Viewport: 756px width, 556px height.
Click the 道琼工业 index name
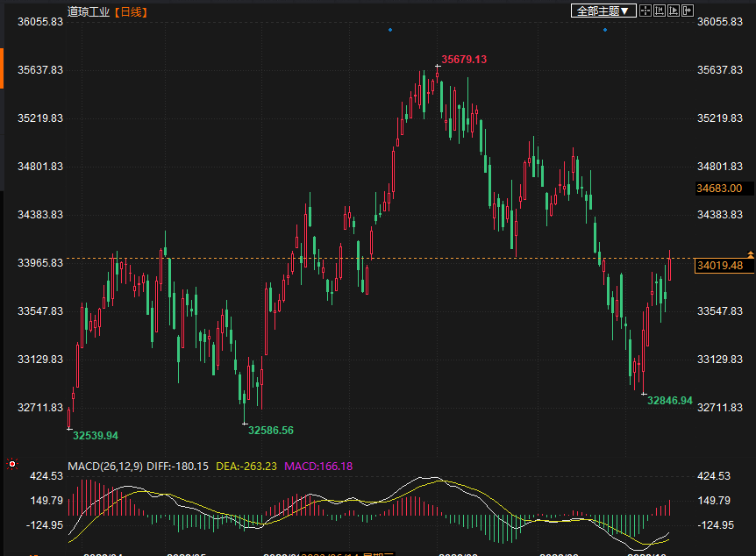[x=89, y=11]
